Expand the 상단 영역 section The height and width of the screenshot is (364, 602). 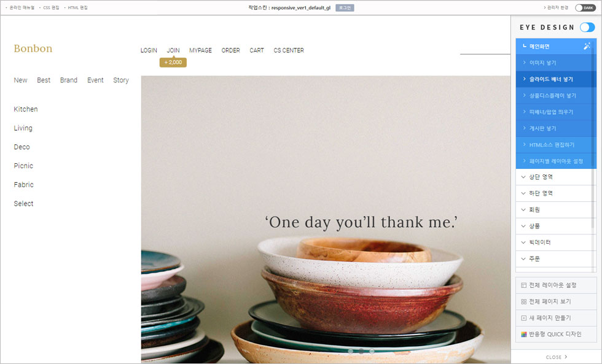click(555, 177)
